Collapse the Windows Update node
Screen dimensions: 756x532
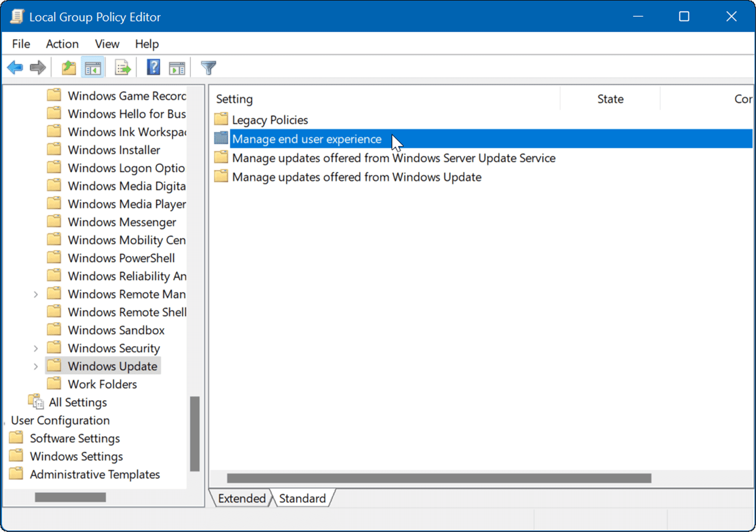click(35, 366)
